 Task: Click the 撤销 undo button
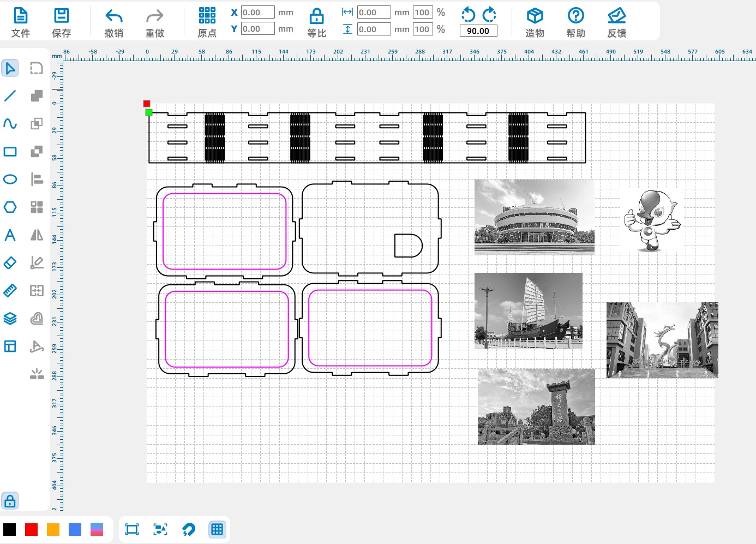tap(113, 22)
